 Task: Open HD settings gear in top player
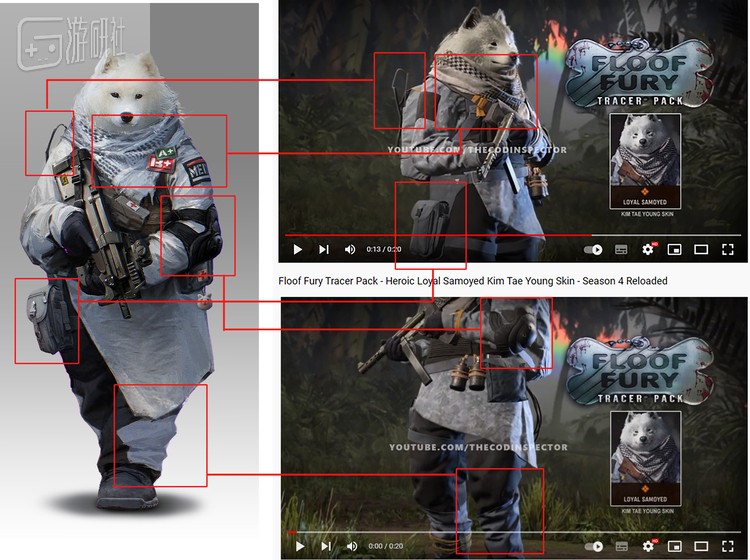(647, 249)
